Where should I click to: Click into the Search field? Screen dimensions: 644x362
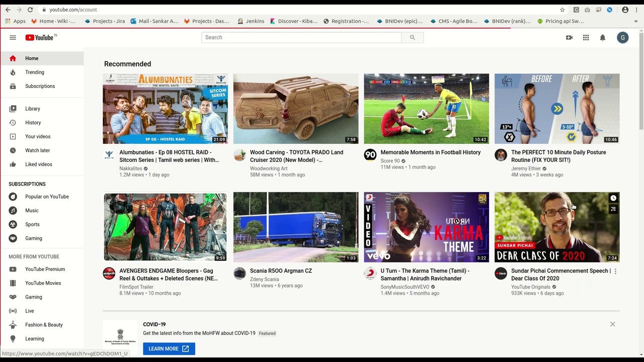tap(301, 37)
